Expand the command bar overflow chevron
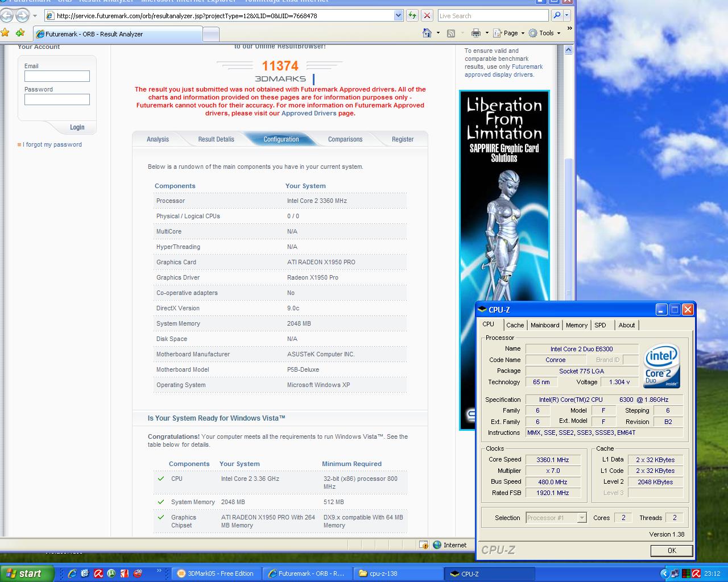This screenshot has width=728, height=582. coord(569,28)
